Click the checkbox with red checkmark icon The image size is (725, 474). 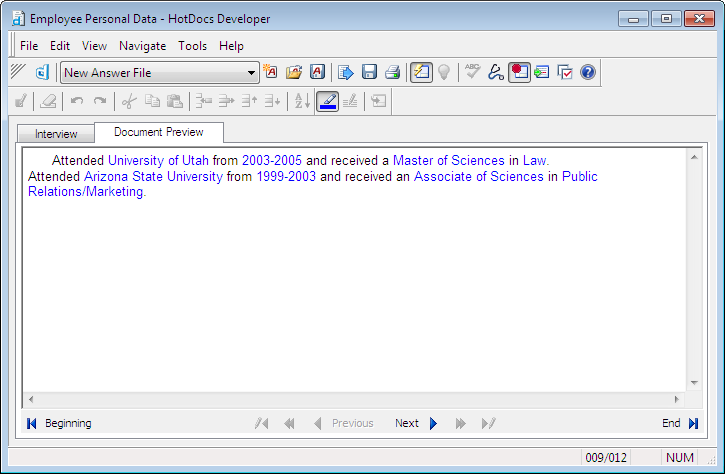(565, 72)
